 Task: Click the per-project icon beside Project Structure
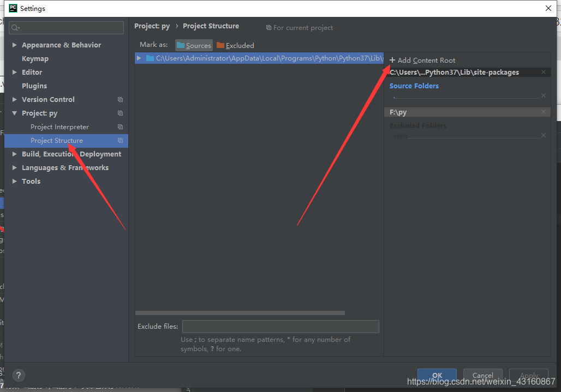[120, 141]
